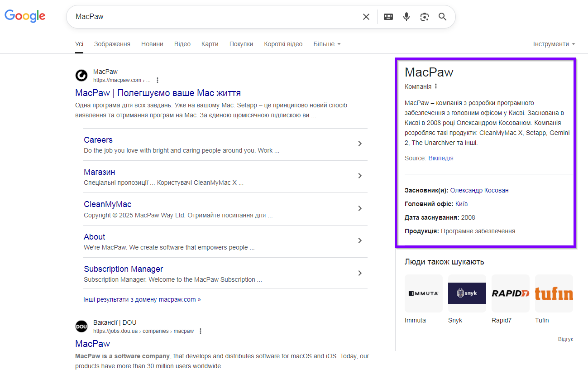Open three-dot menu next to macpaw.com URL

coord(158,80)
